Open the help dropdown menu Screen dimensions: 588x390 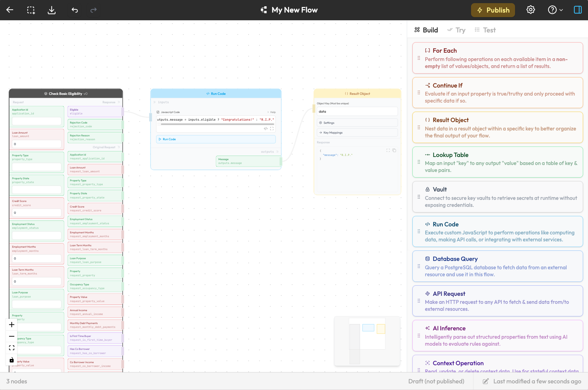(x=555, y=10)
